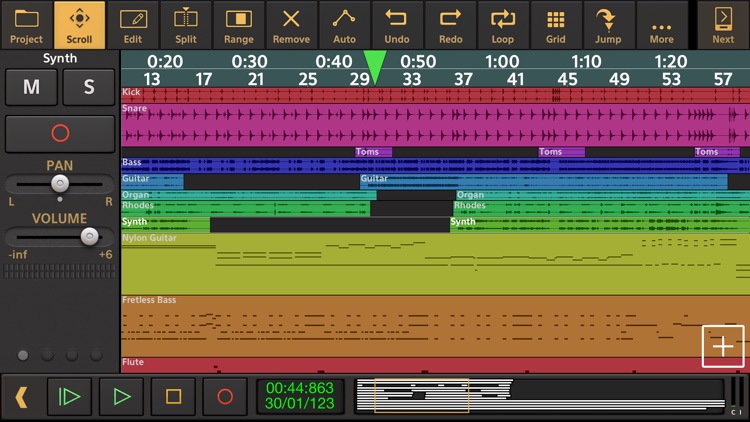750x422 pixels.
Task: Add a new track with plus button
Action: pyautogui.click(x=723, y=346)
